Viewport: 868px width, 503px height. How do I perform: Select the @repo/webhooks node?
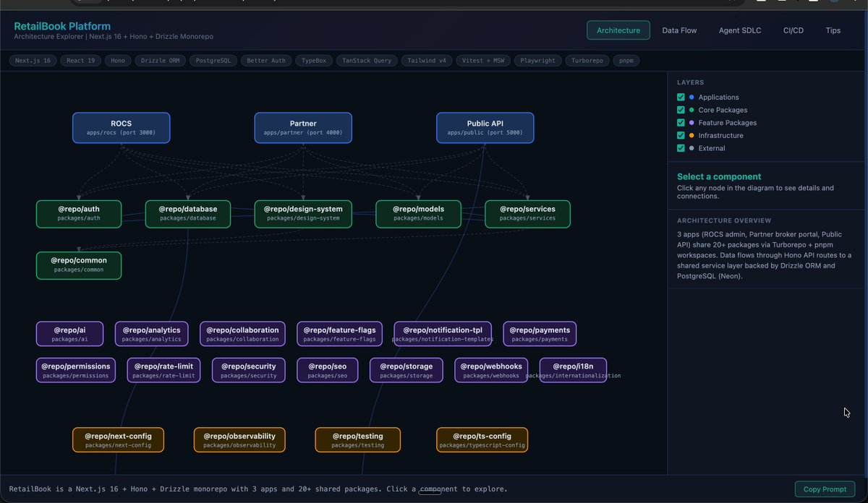491,370
